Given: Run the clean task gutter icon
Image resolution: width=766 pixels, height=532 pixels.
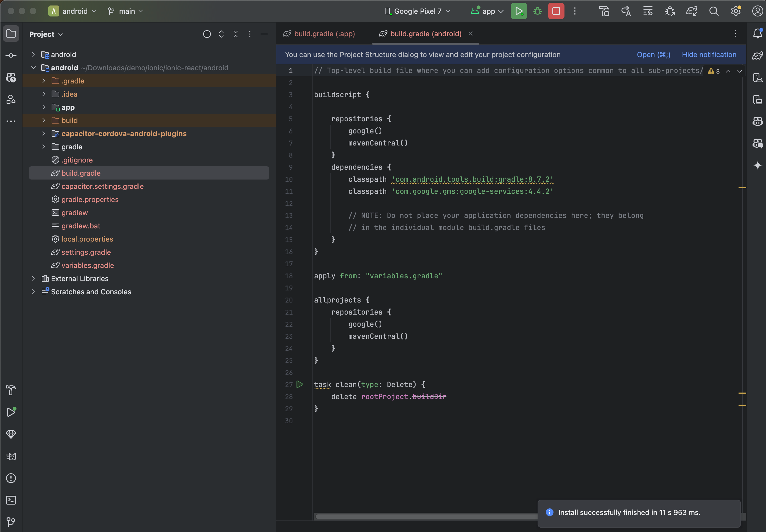Looking at the screenshot, I should point(300,384).
